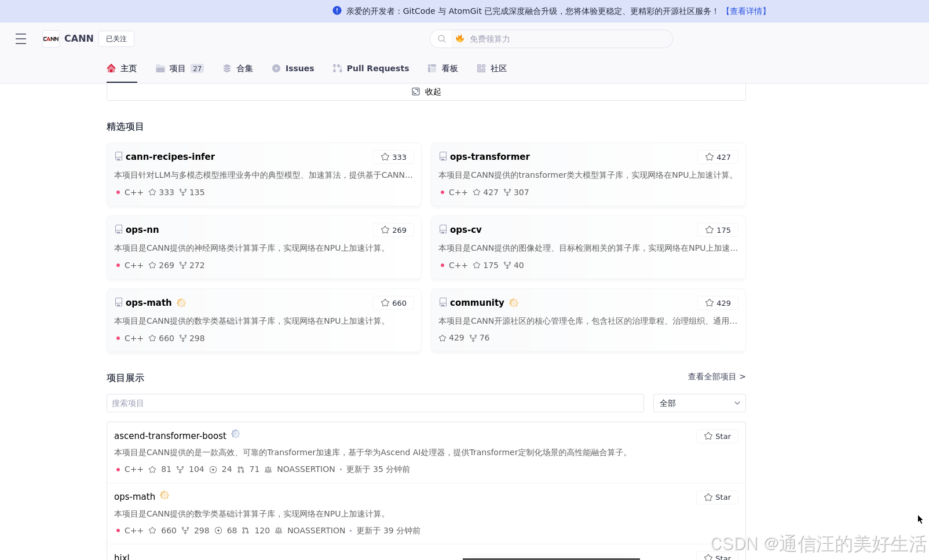Click the CANN organization logo

[x=51, y=39]
